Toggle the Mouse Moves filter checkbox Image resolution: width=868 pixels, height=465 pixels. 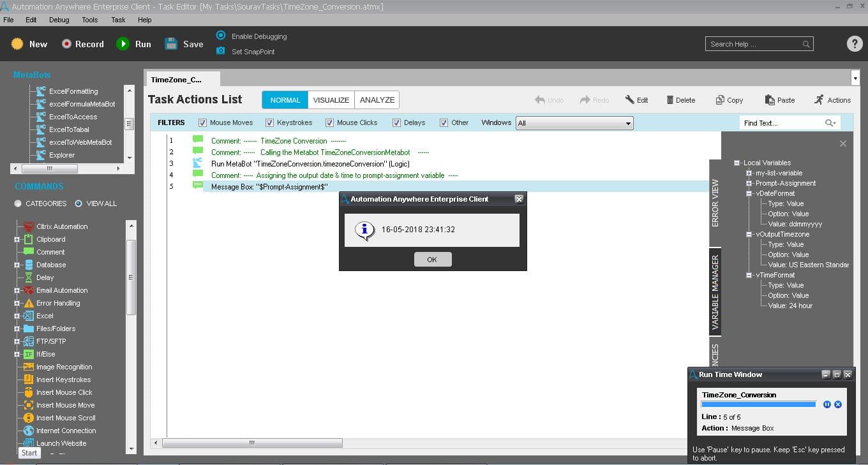(x=202, y=122)
